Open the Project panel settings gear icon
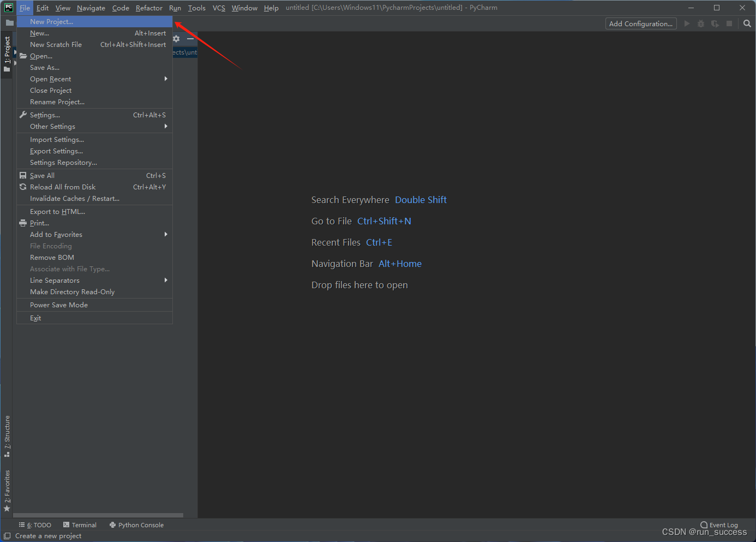The height and width of the screenshot is (542, 756). [x=176, y=39]
